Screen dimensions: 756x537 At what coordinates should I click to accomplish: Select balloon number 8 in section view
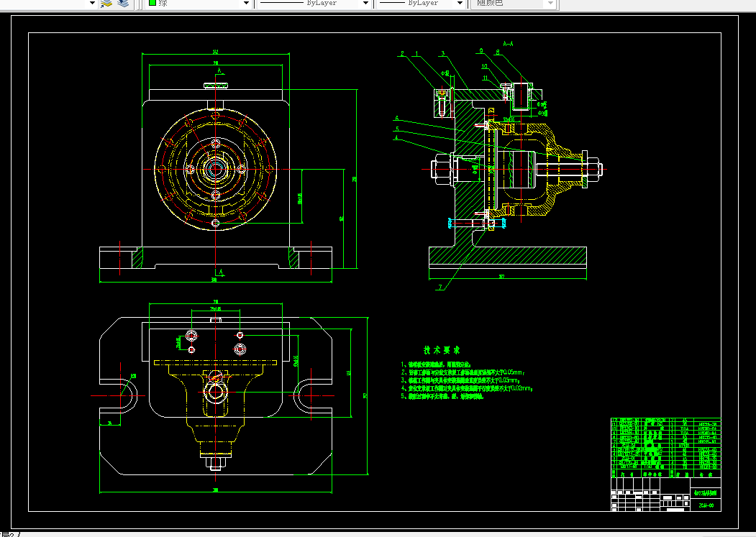point(498,52)
